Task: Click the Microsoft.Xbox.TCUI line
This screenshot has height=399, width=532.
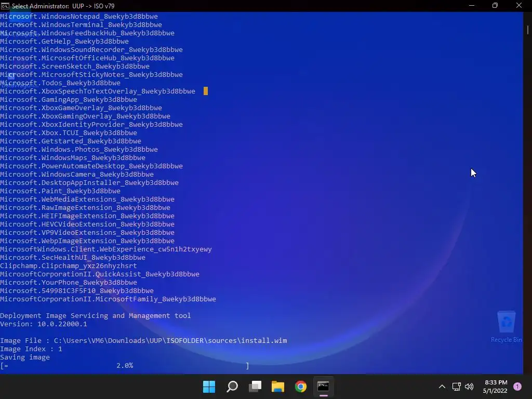Action: (69, 132)
